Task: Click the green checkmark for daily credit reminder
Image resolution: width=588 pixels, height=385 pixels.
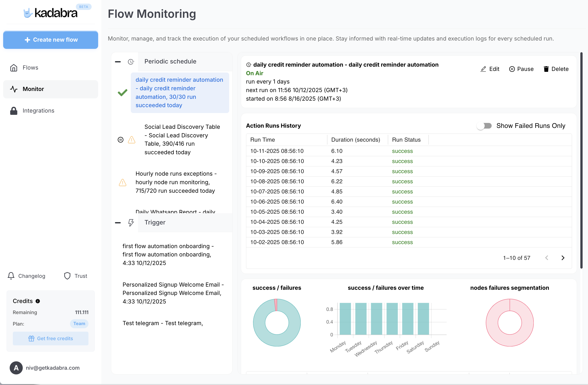Action: (x=122, y=93)
